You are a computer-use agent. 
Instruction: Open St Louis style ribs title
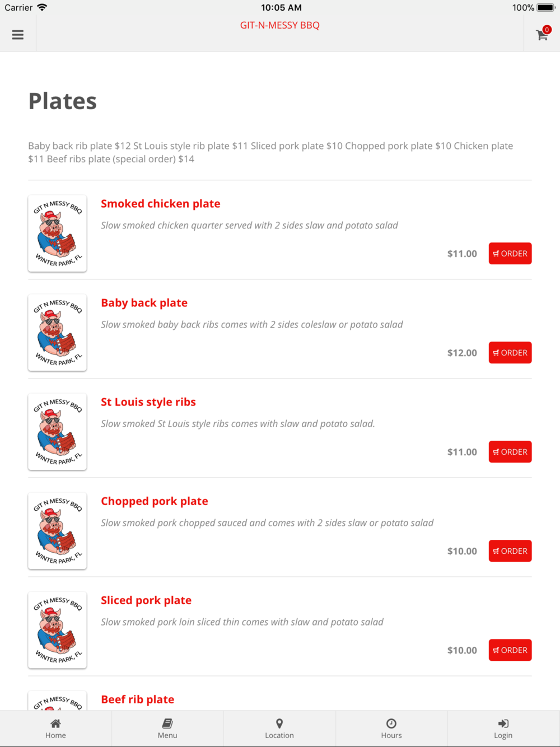148,402
